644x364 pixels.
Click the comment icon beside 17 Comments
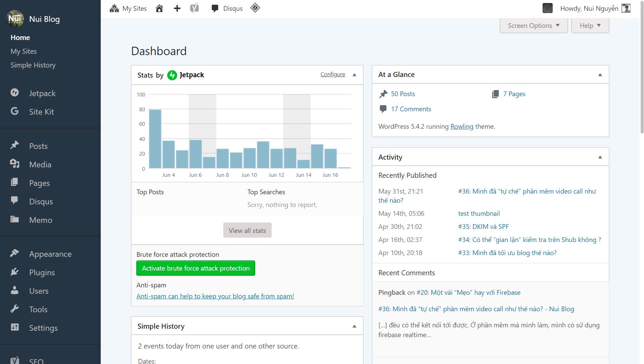383,109
